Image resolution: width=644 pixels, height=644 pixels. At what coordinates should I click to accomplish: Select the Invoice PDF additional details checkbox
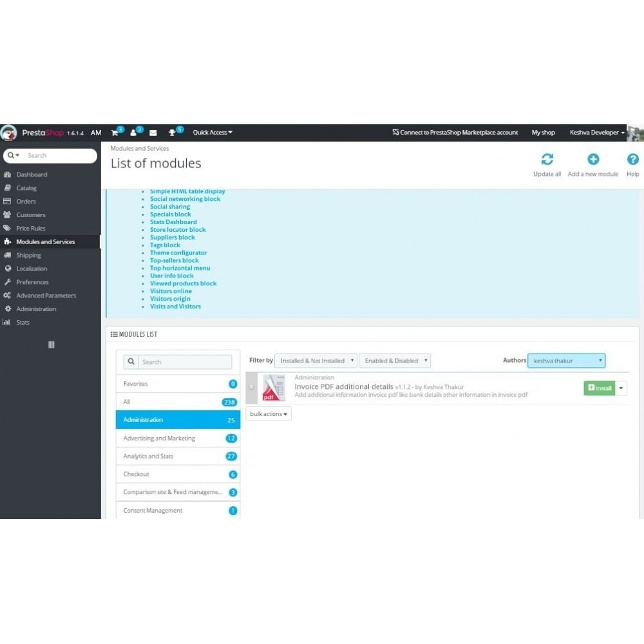point(251,387)
